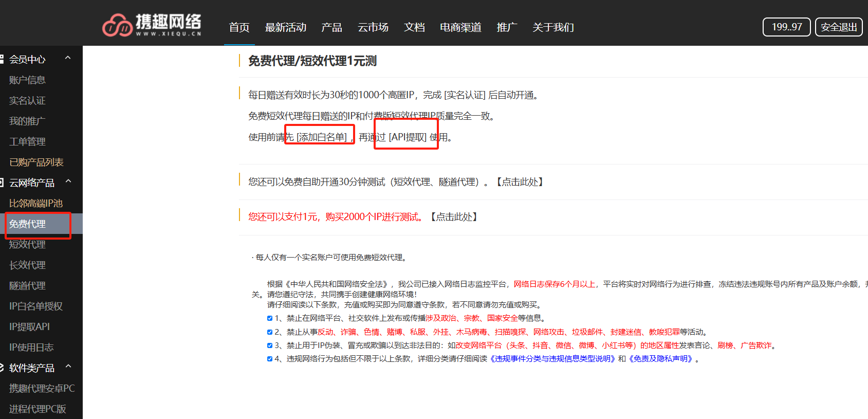Image resolution: width=868 pixels, height=419 pixels.
Task: Open 关于我们 in top navigation
Action: pos(553,27)
